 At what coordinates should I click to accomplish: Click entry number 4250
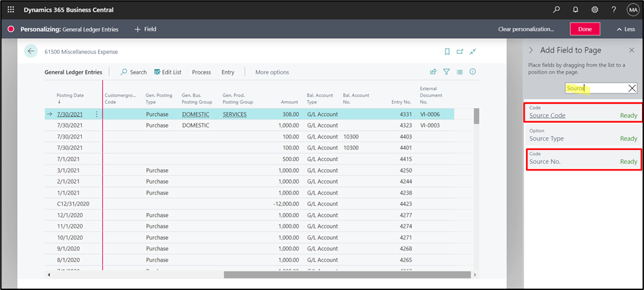[x=405, y=170]
